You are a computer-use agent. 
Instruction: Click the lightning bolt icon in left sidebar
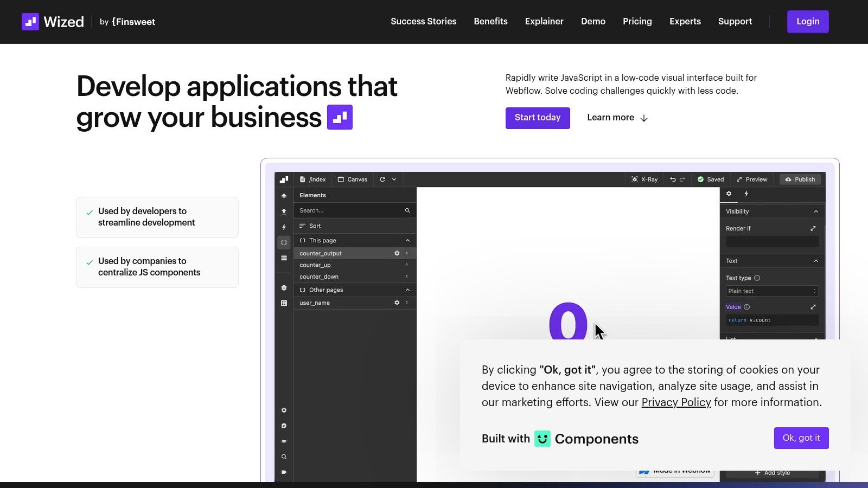click(x=284, y=227)
